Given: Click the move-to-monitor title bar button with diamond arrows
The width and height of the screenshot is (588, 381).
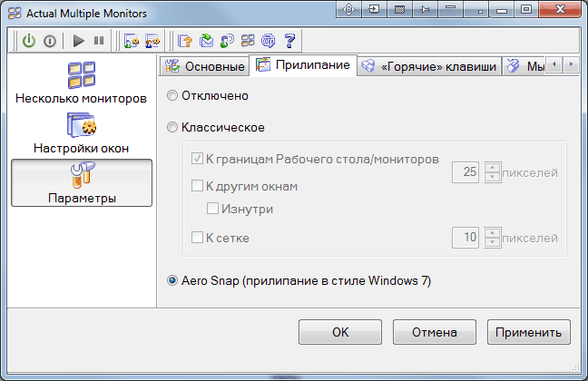Looking at the screenshot, I should tap(348, 9).
